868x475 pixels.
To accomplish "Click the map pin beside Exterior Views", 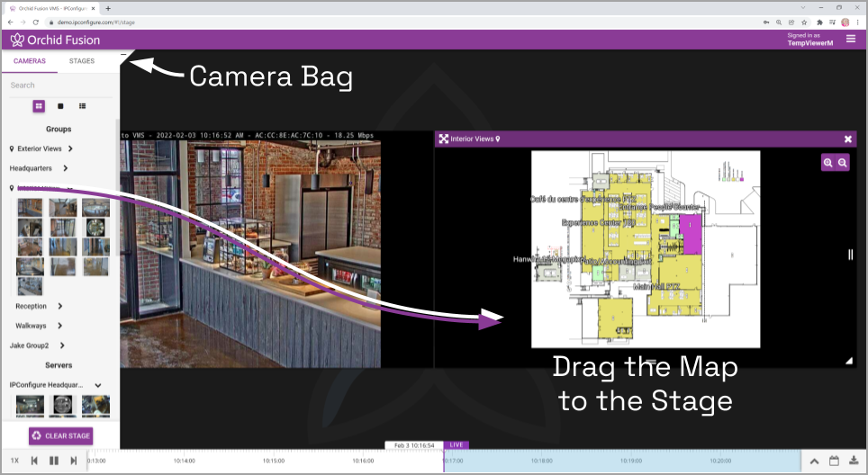I will coord(12,148).
